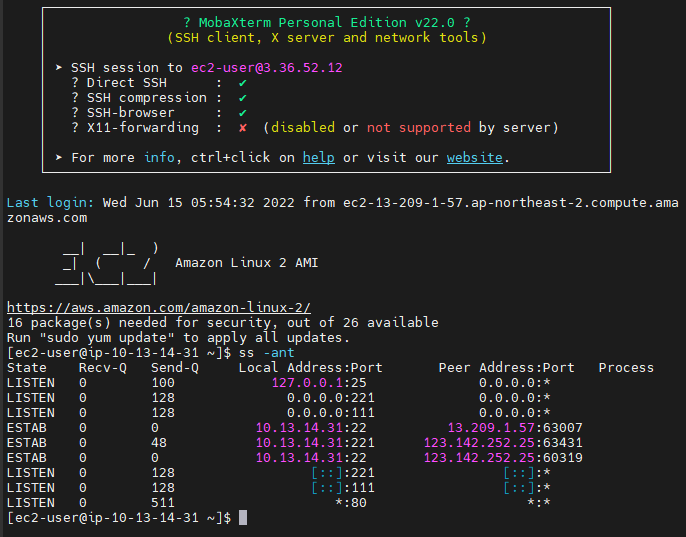Click the terminal cursor at final prompt

point(243,518)
